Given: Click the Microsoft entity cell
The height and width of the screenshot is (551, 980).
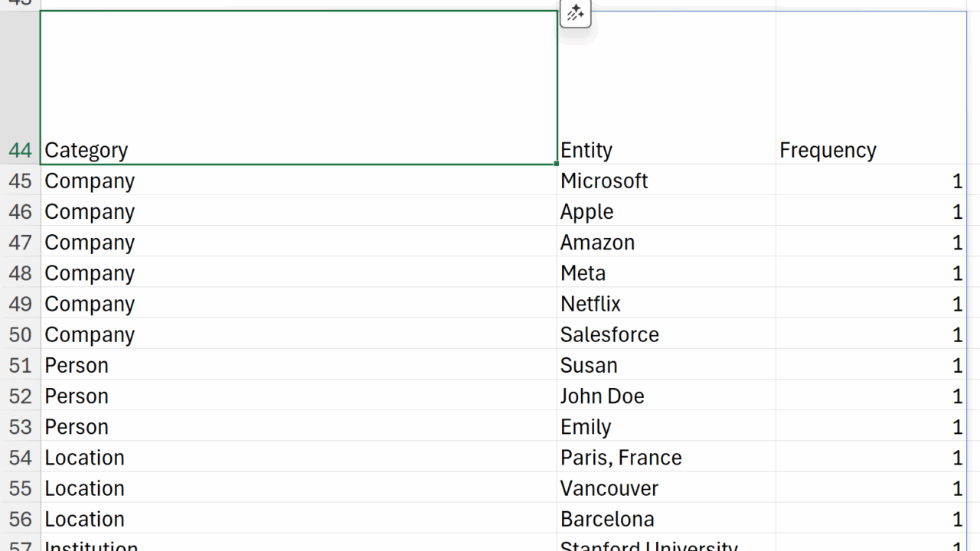Looking at the screenshot, I should pyautogui.click(x=666, y=181).
